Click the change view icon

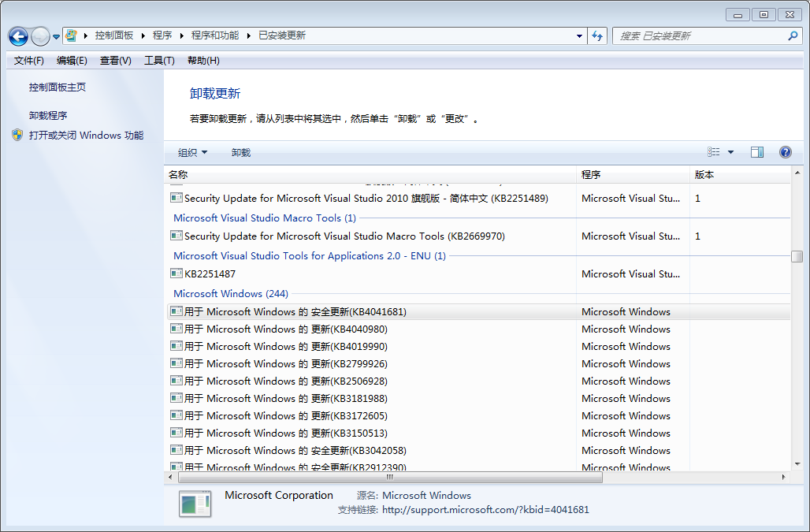pos(714,152)
